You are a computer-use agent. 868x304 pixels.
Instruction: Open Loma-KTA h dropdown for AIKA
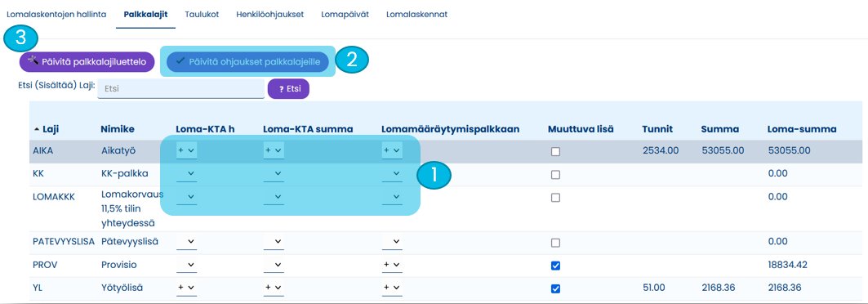point(186,150)
